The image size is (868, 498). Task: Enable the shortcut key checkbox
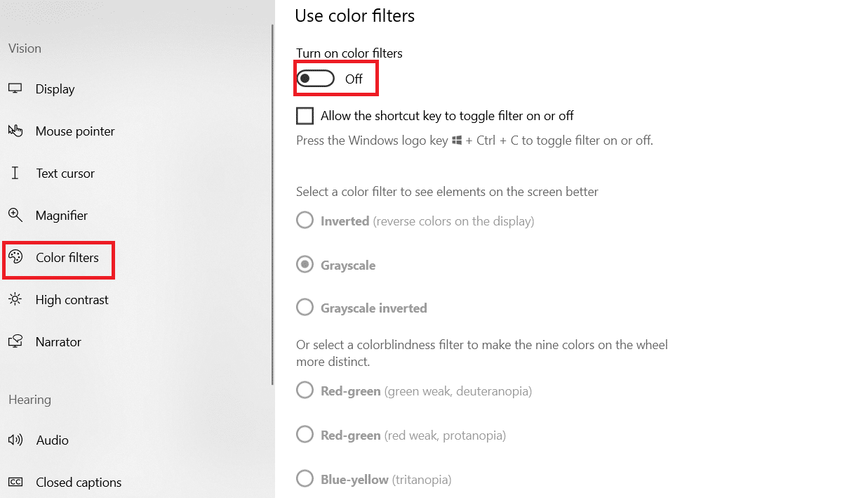click(x=305, y=116)
